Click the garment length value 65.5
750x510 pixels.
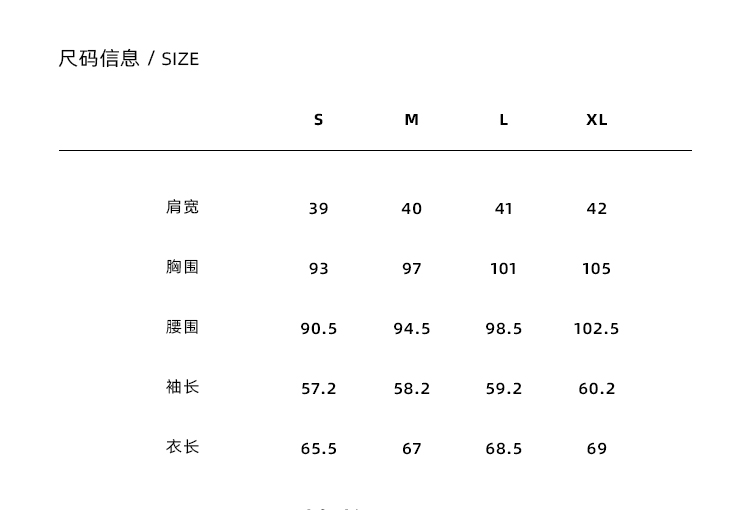click(319, 449)
